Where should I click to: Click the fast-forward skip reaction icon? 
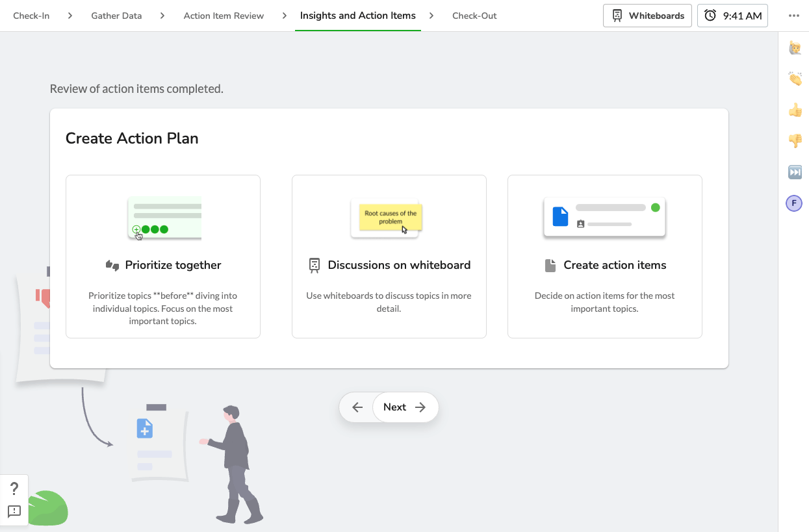(794, 172)
